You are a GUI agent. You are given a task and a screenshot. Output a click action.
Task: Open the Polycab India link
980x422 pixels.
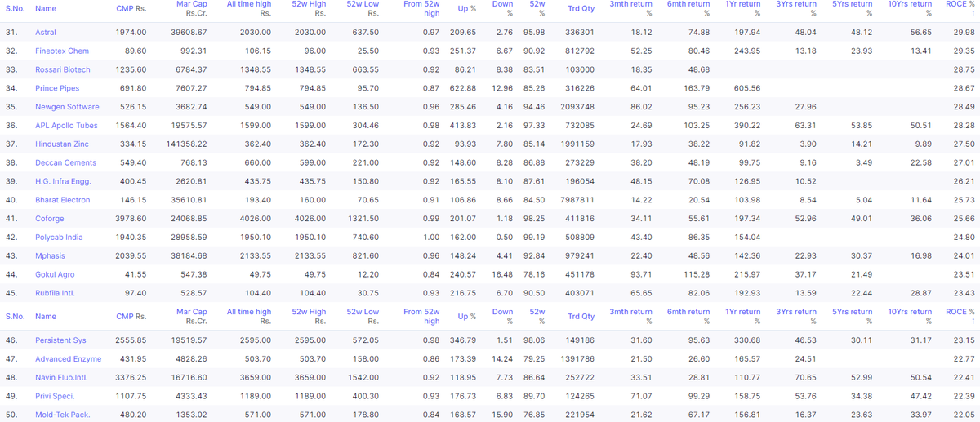(60, 238)
